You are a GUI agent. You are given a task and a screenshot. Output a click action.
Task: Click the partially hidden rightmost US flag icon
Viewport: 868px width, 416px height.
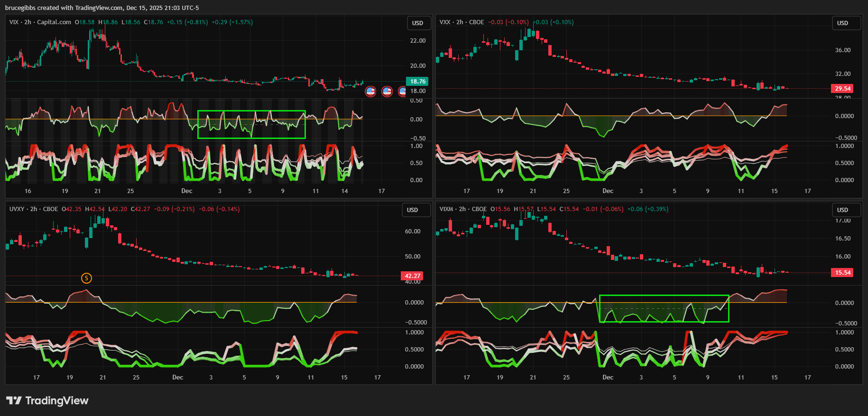coord(403,91)
